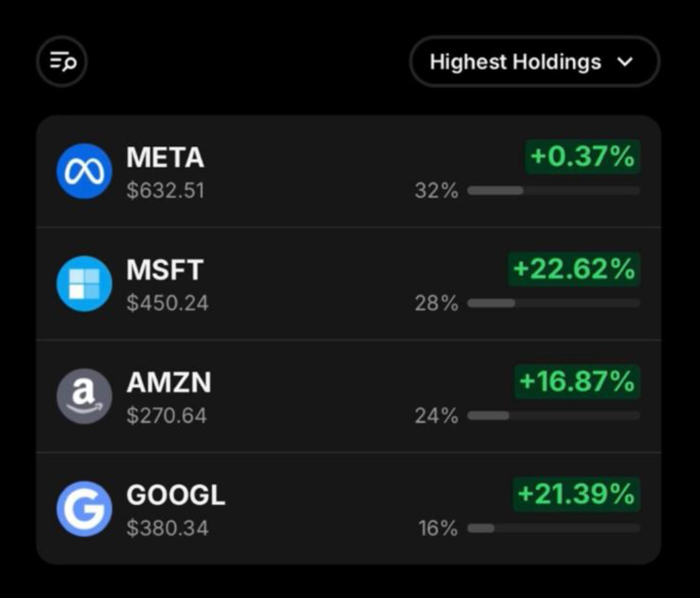Open the list search filter icon

pos(62,62)
